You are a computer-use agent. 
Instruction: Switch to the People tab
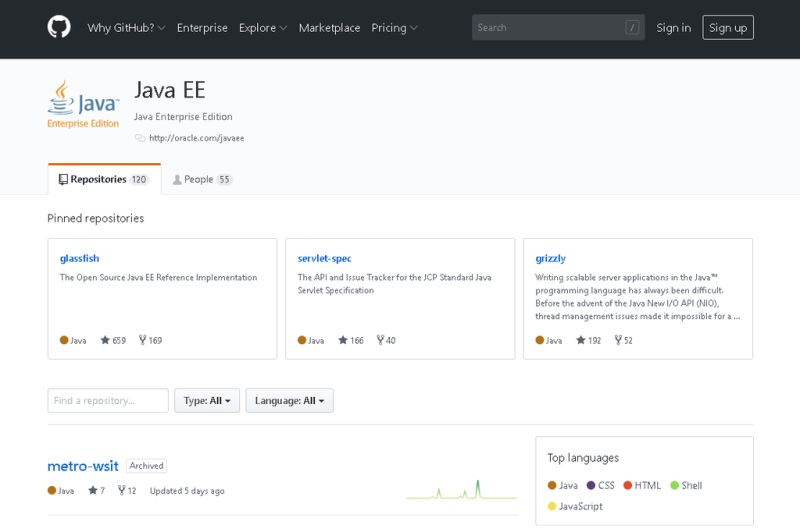point(203,180)
